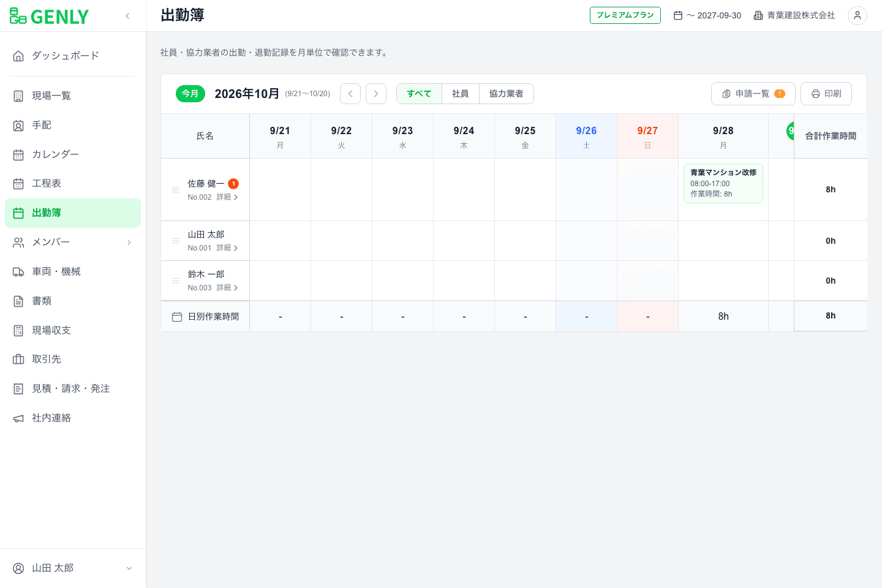Open 車両・機械 in the sidebar
This screenshot has height=588, width=882.
(73, 271)
